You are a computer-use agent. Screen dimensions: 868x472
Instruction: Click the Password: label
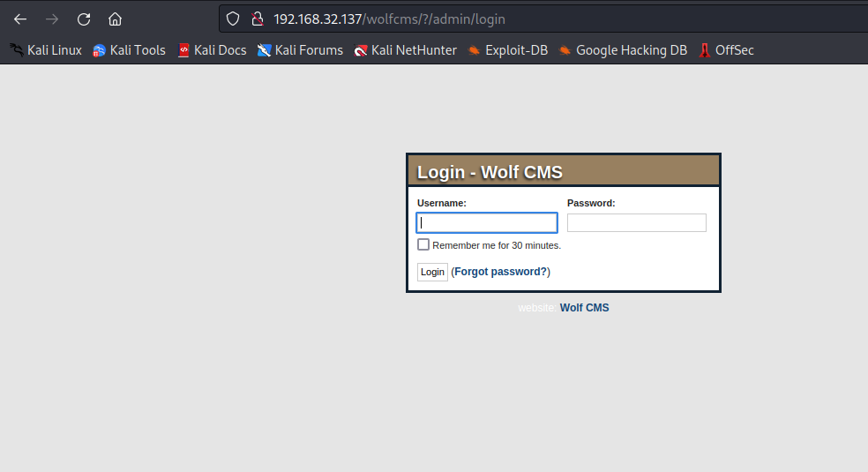591,203
